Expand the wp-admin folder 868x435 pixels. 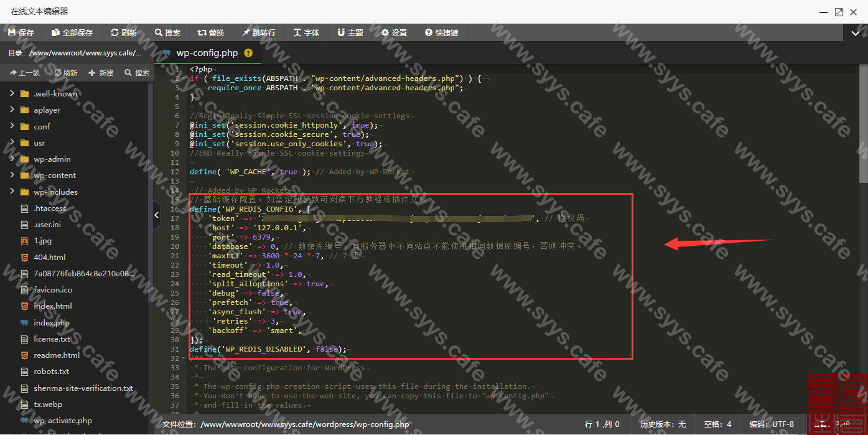12,159
